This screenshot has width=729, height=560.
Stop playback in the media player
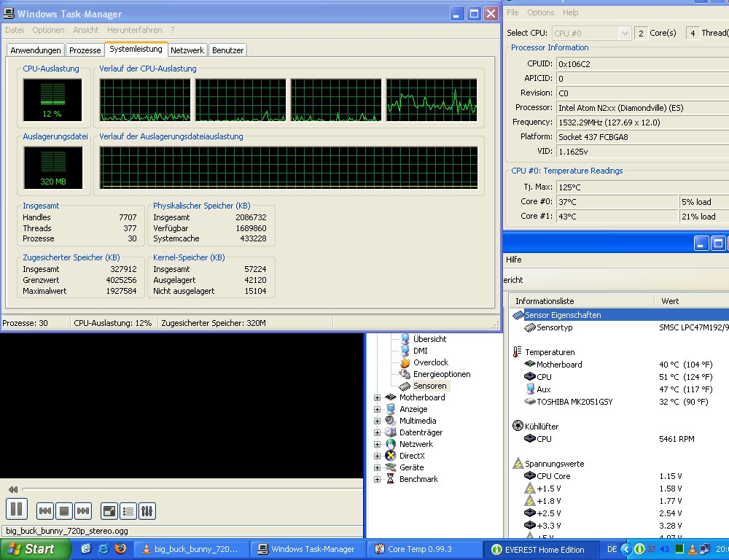[64, 511]
